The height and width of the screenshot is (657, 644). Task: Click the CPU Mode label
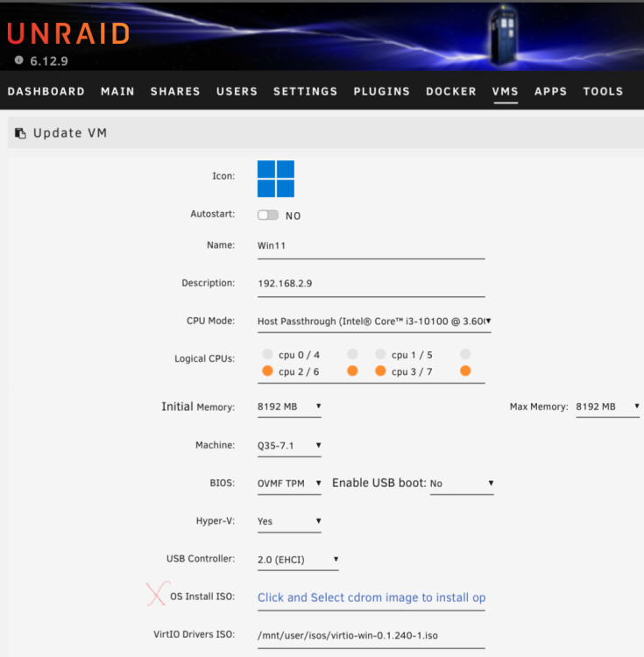pyautogui.click(x=211, y=321)
